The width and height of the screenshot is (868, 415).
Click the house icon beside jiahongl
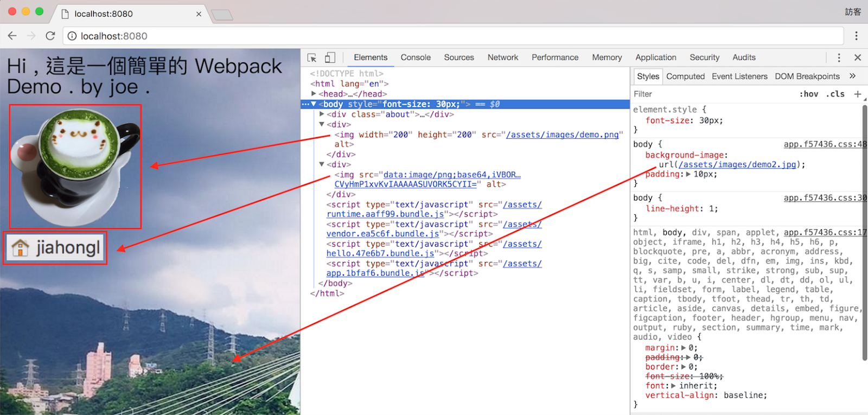[20, 248]
